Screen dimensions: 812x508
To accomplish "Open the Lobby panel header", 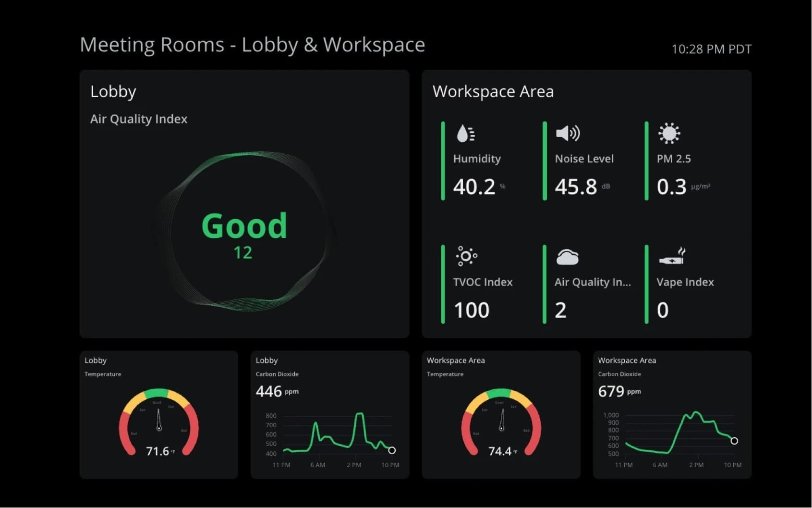I will (x=113, y=91).
